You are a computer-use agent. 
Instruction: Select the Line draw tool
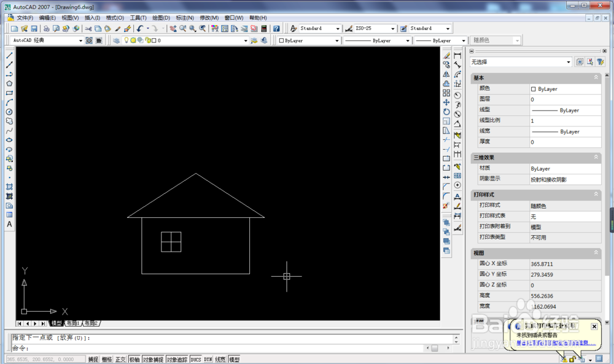(x=9, y=56)
